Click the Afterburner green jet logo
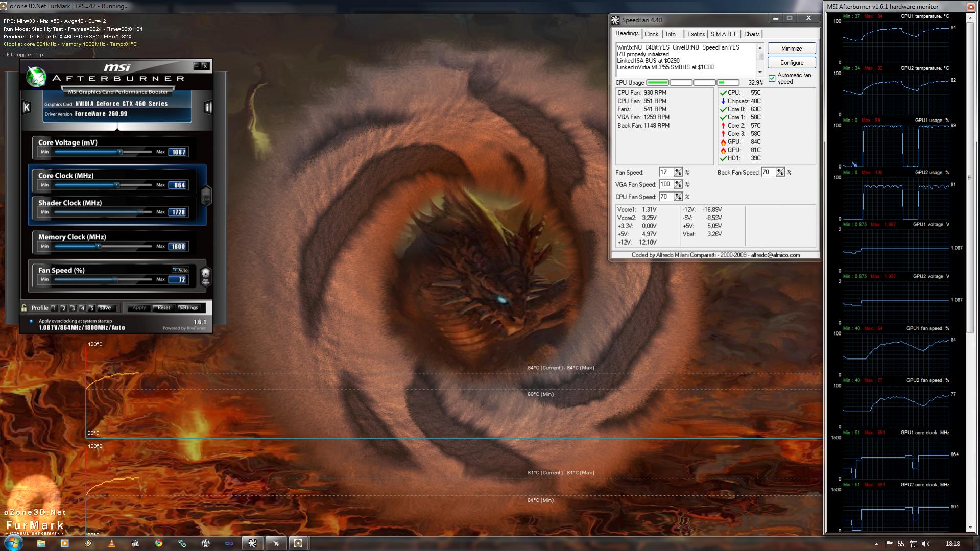 [36, 77]
